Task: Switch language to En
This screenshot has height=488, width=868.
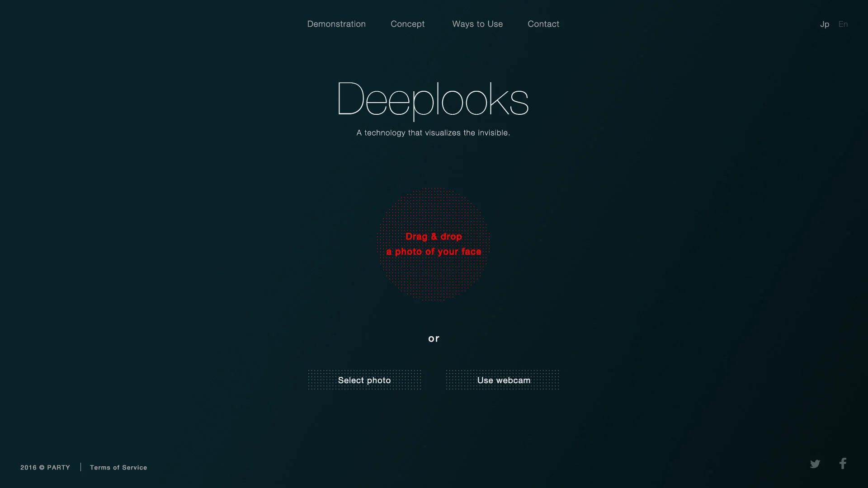Action: pyautogui.click(x=843, y=24)
